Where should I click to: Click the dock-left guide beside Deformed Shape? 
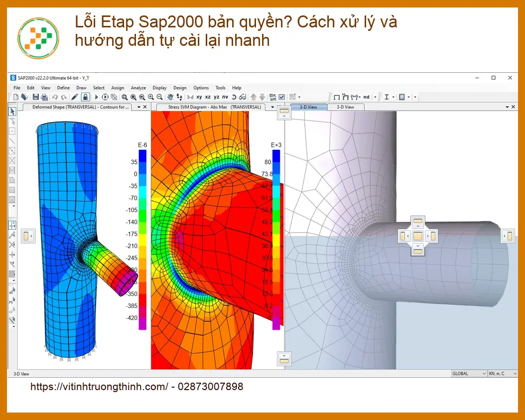[28, 236]
